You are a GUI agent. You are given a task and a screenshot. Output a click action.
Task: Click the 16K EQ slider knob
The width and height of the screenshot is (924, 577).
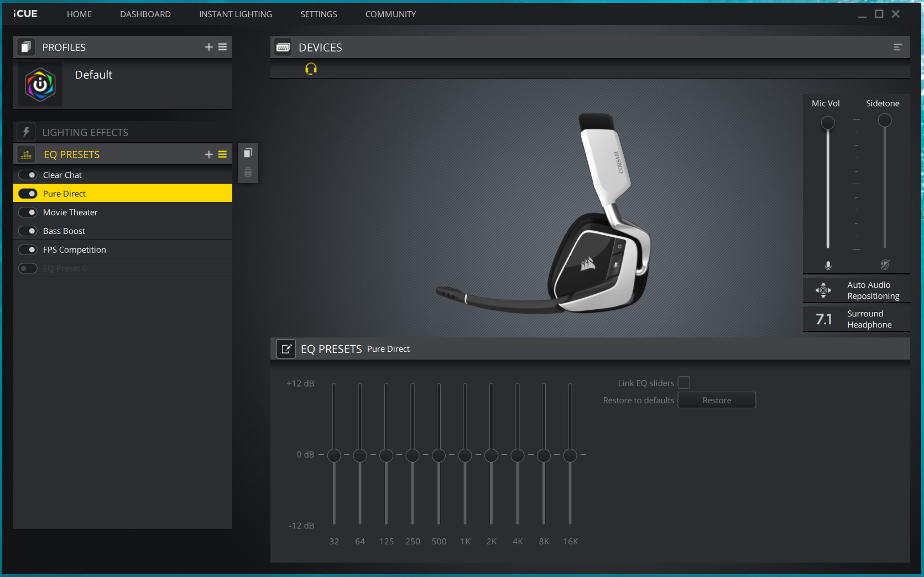click(570, 455)
